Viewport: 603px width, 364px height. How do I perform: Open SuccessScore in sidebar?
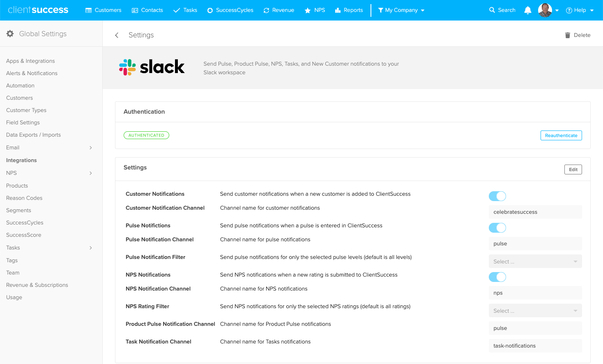24,235
